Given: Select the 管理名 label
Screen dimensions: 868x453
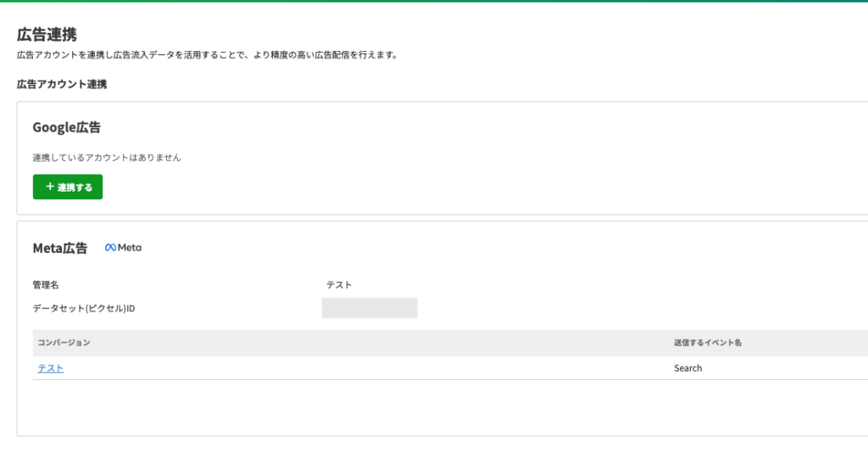Looking at the screenshot, I should pos(46,285).
